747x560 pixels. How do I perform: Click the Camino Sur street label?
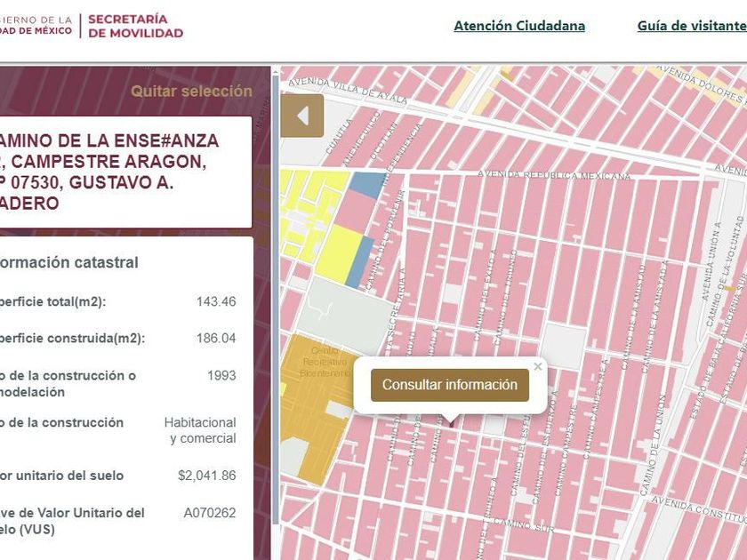524,524
